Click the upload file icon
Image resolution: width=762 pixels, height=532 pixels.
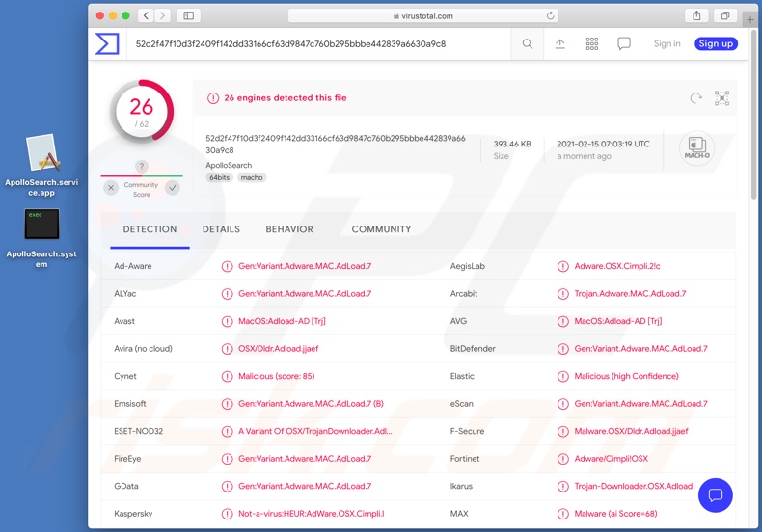click(559, 43)
